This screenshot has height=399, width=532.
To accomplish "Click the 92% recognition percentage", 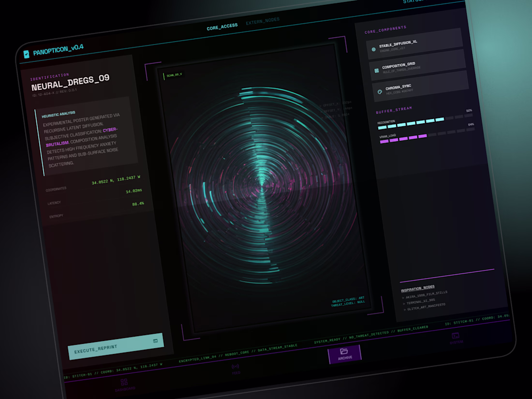I will click(469, 111).
